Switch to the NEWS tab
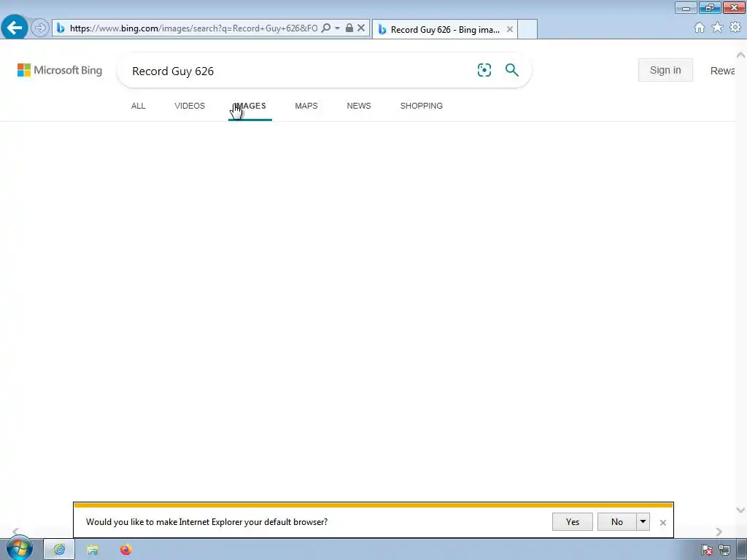747x560 pixels. click(359, 106)
